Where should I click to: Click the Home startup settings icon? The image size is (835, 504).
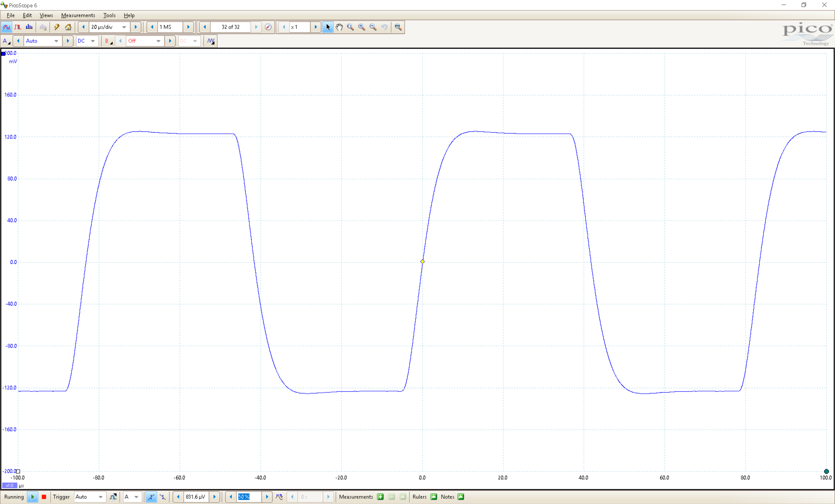pyautogui.click(x=68, y=27)
